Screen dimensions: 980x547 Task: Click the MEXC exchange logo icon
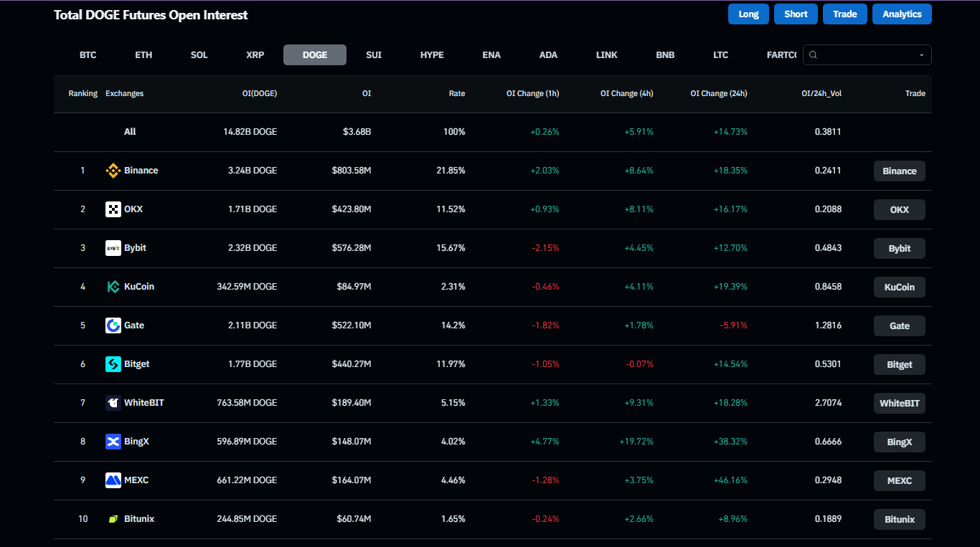[x=113, y=480]
